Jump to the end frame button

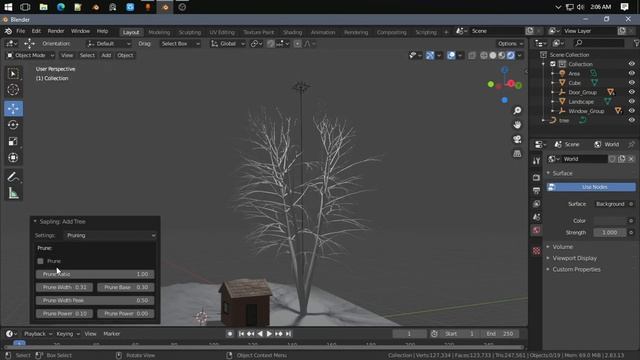pyautogui.click(x=289, y=334)
